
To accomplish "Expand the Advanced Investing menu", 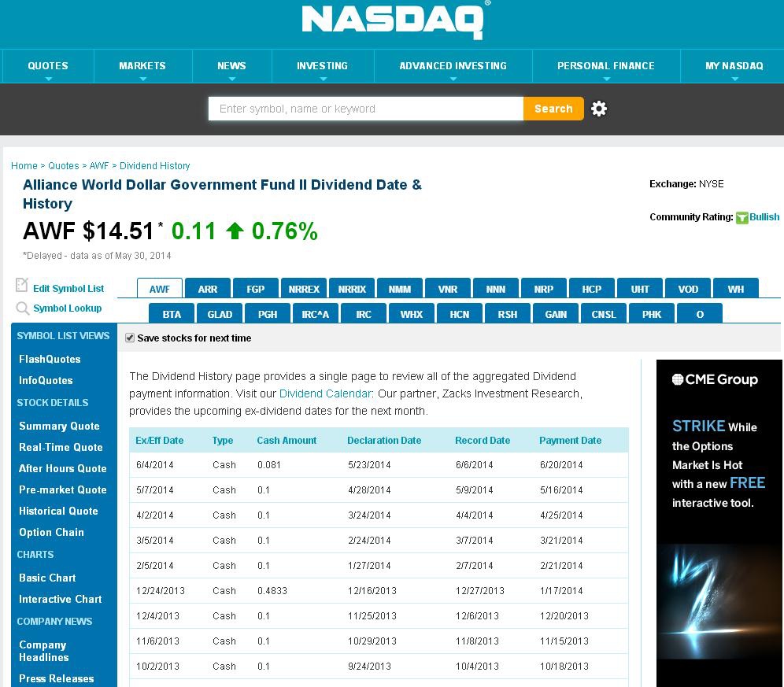I will coord(453,66).
